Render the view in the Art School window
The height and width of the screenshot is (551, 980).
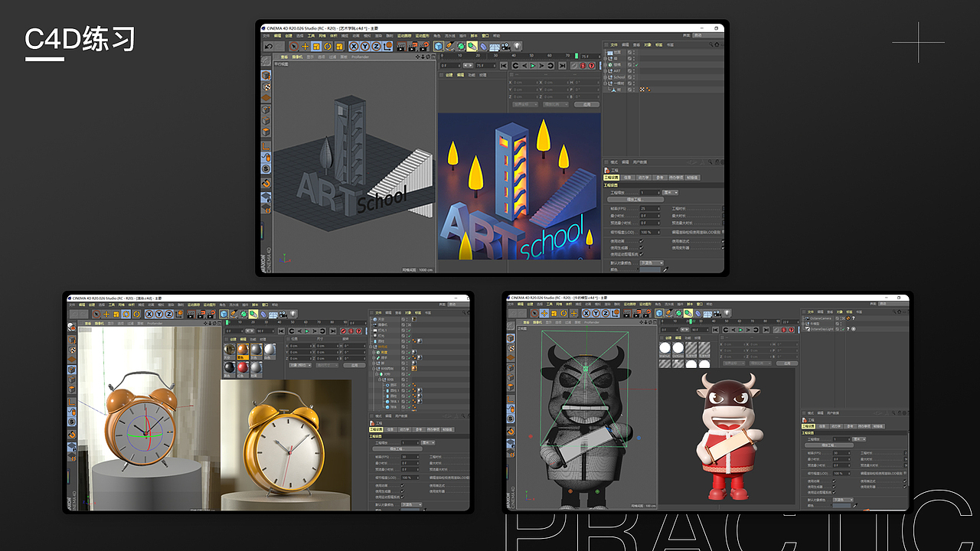[401, 46]
